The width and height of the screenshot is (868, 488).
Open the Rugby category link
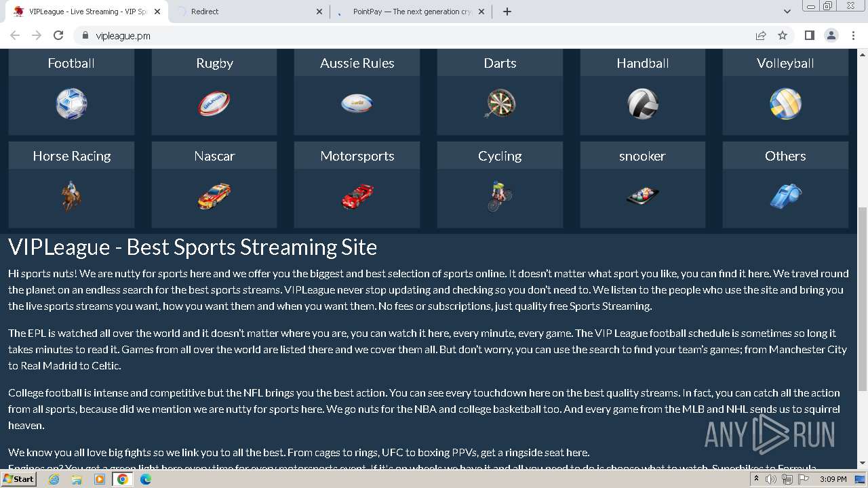pyautogui.click(x=214, y=63)
